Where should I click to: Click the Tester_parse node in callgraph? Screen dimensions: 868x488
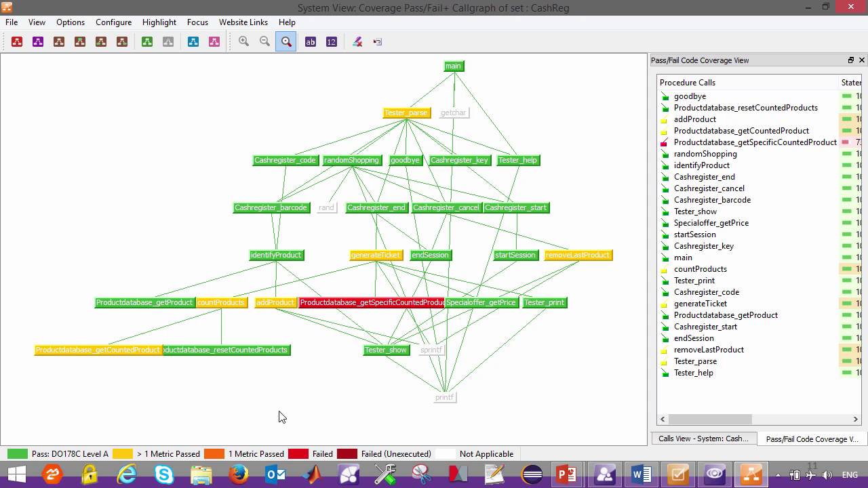coord(406,113)
